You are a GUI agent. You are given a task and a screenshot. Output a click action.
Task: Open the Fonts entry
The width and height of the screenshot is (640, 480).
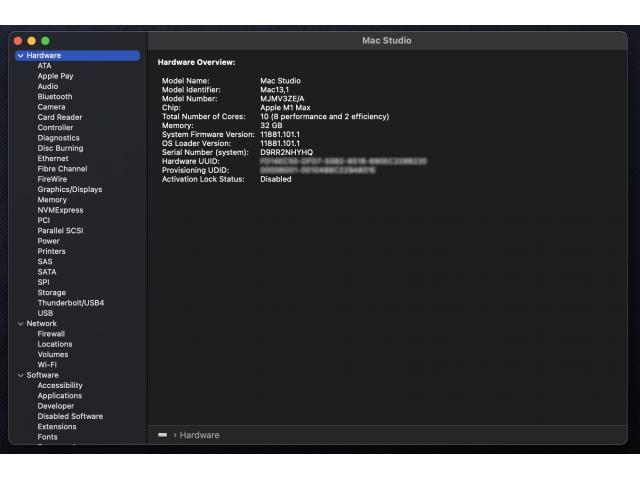(47, 437)
